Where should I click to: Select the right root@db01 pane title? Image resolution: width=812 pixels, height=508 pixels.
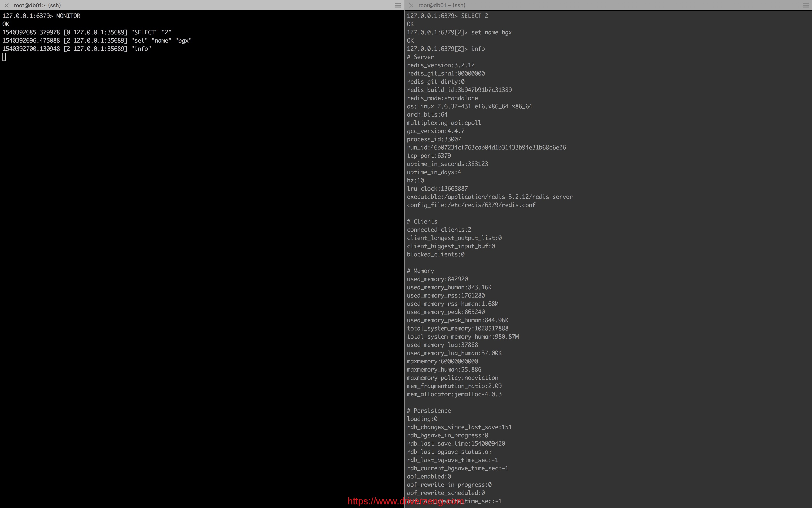tap(442, 5)
